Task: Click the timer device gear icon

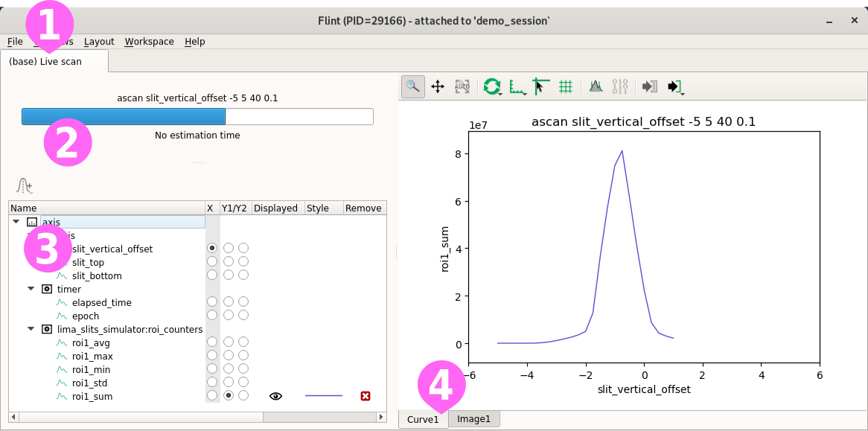Action: pyautogui.click(x=47, y=289)
